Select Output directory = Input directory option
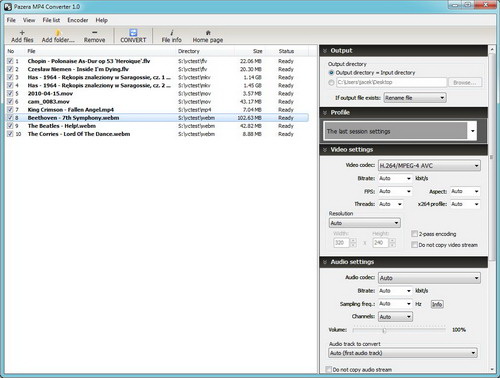The width and height of the screenshot is (500, 378). pos(331,72)
